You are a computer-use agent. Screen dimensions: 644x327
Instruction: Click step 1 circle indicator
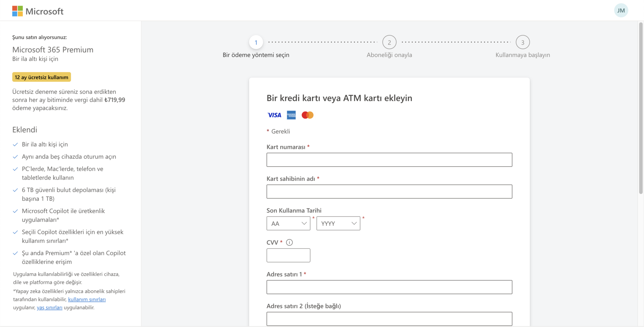coord(256,42)
